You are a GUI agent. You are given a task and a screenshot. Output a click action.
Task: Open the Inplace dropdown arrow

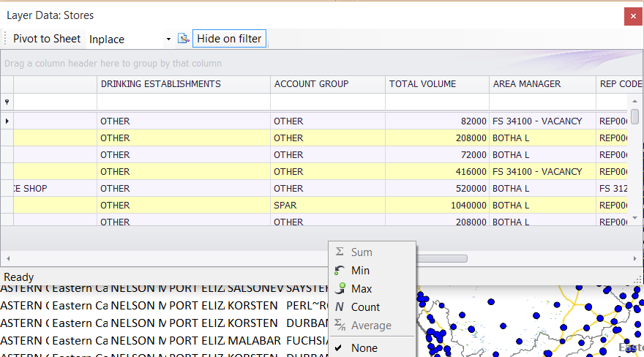coord(168,39)
